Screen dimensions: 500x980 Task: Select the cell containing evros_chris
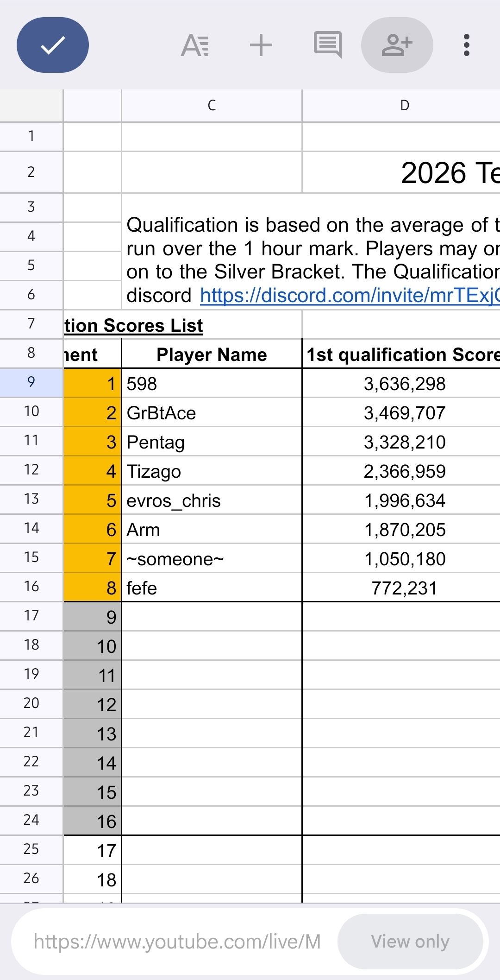pos(212,500)
